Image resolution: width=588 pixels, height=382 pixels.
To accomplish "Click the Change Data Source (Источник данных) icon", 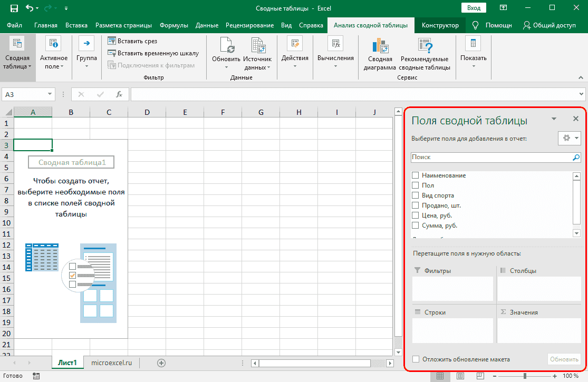I will tap(257, 47).
